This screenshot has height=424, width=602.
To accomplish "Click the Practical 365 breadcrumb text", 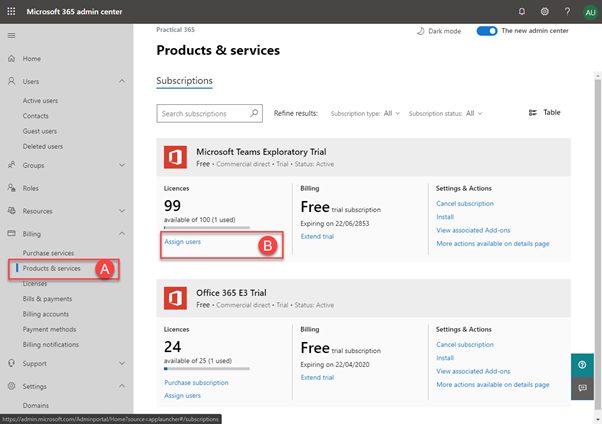I will click(x=175, y=30).
